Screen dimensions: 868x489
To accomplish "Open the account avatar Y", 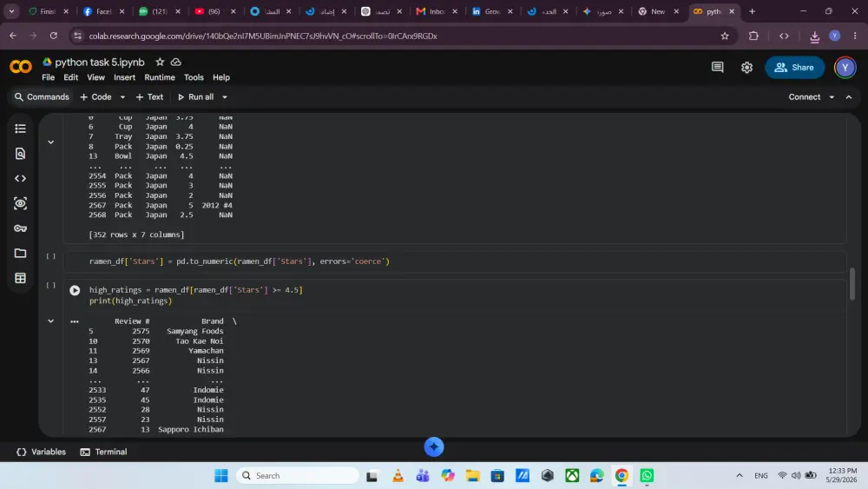I will 845,67.
